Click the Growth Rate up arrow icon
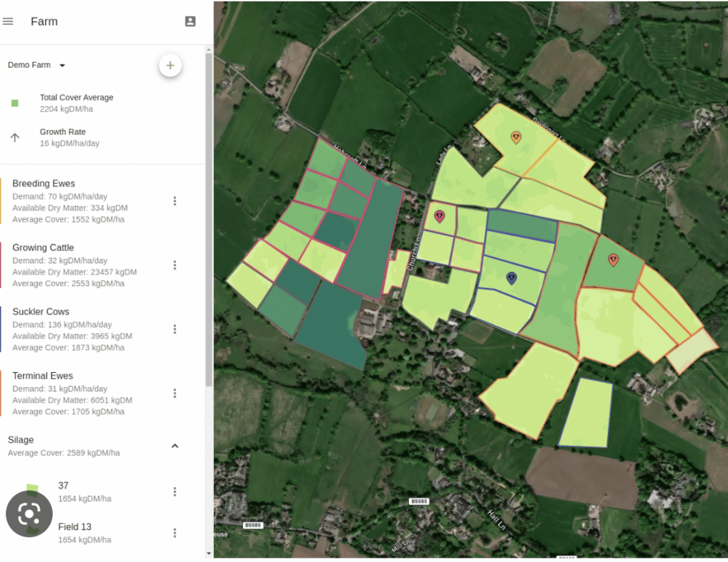This screenshot has width=728, height=562. pyautogui.click(x=15, y=137)
